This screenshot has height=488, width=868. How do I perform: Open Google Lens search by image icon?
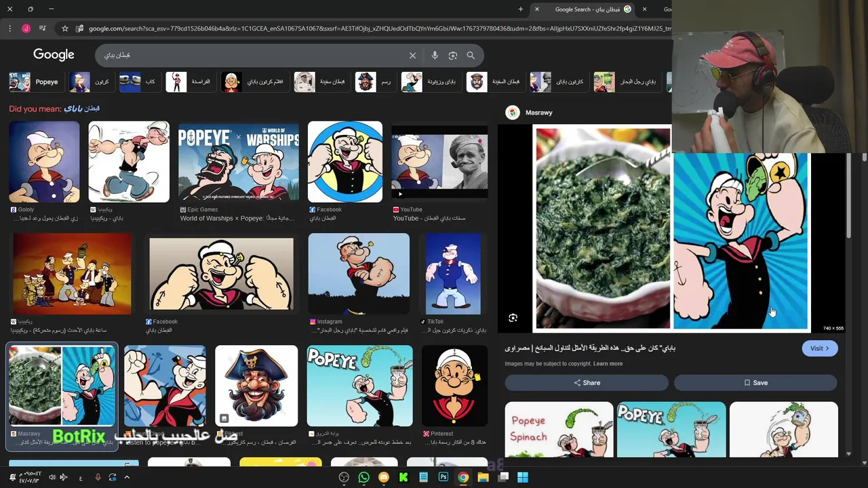tap(453, 56)
